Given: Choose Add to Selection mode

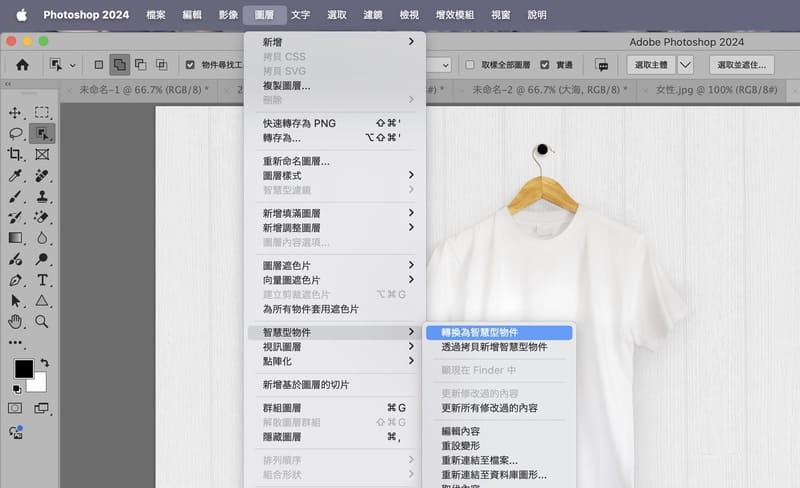Looking at the screenshot, I should point(119,65).
